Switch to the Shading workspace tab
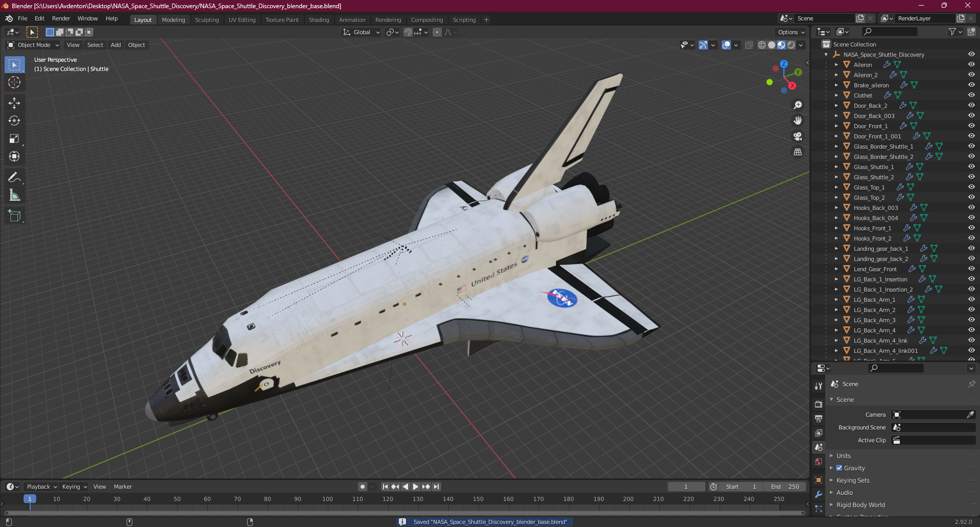The width and height of the screenshot is (980, 527). tap(319, 20)
